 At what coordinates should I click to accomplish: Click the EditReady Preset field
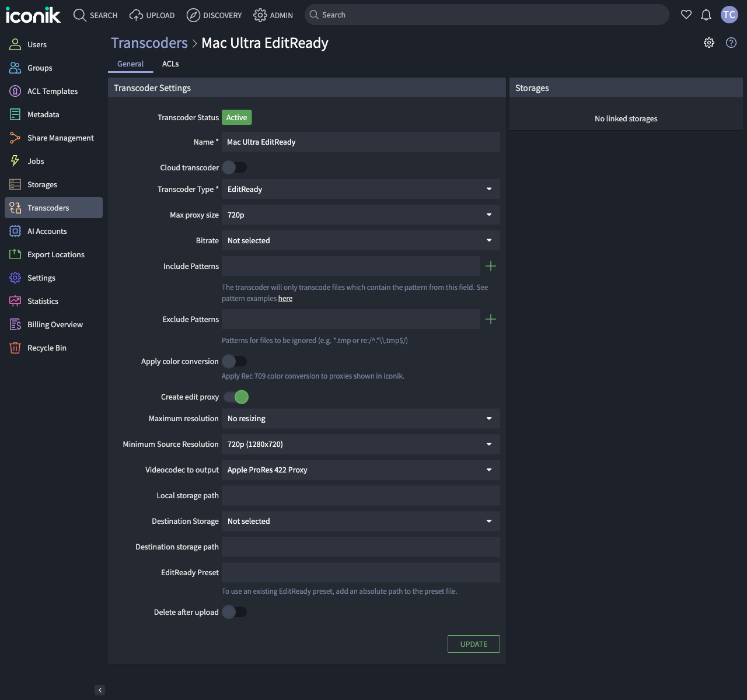point(361,572)
